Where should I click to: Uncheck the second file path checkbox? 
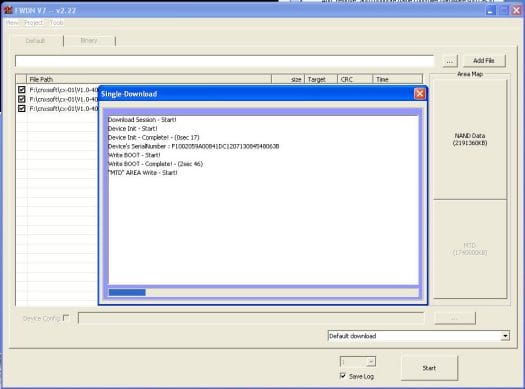[x=22, y=99]
